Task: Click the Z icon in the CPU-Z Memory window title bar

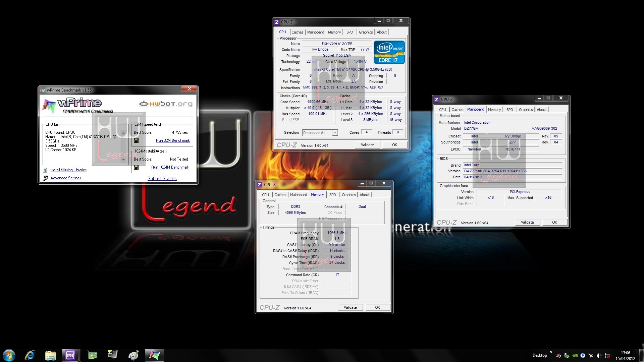Action: pos(259,184)
